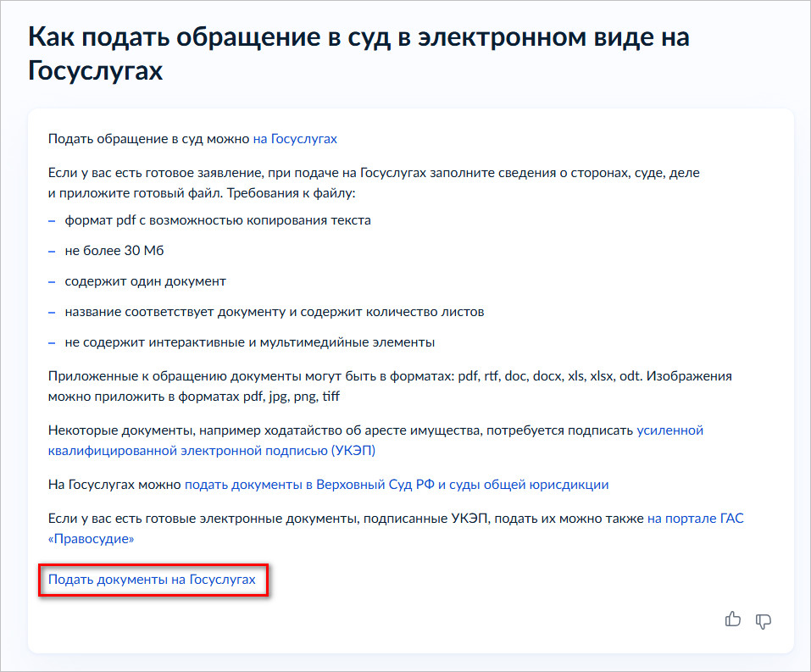Click the text 'Некоторые документы, например ходатайство'
Image resolution: width=811 pixels, height=672 pixels.
point(265,430)
